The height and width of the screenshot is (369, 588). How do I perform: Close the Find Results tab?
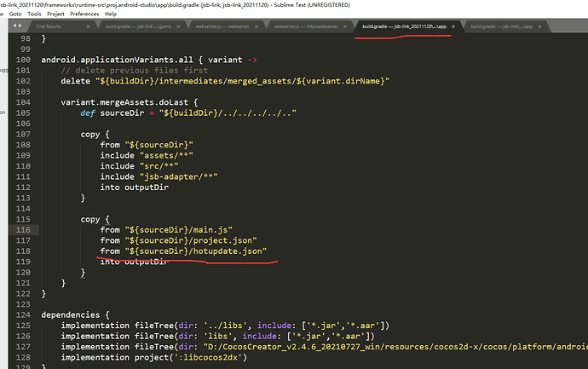pos(88,26)
